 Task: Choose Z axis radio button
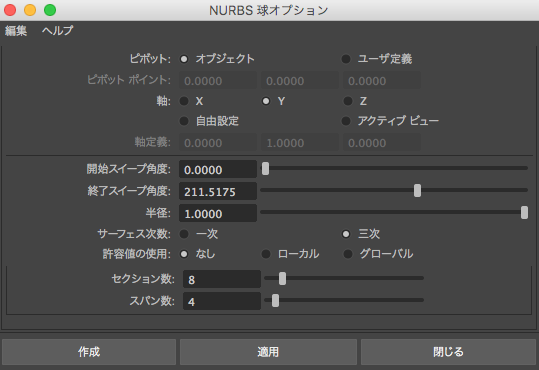pos(348,101)
